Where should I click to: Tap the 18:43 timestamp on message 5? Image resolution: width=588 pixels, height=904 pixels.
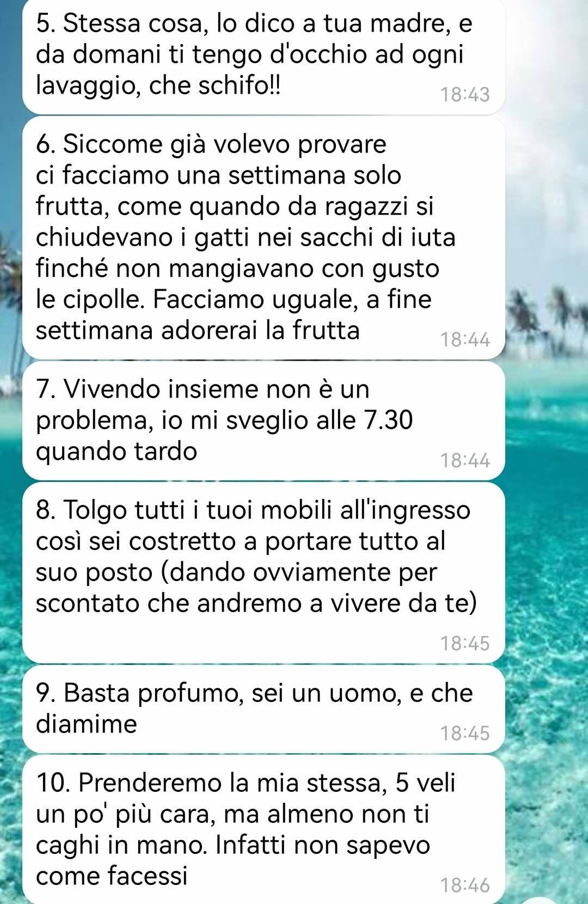(465, 95)
